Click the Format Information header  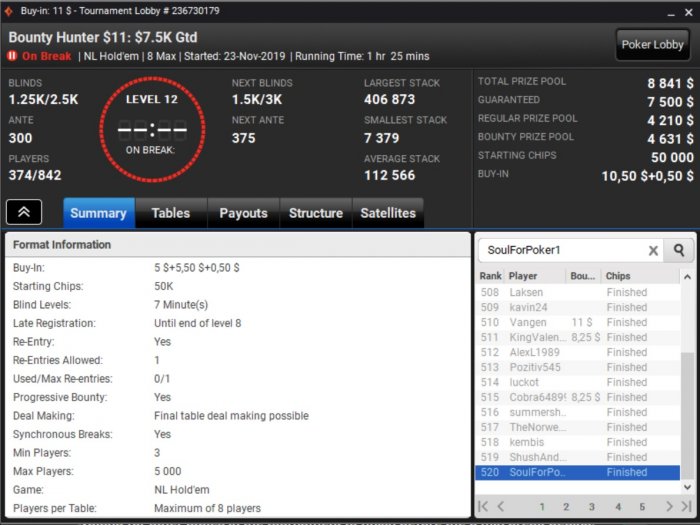coord(238,245)
